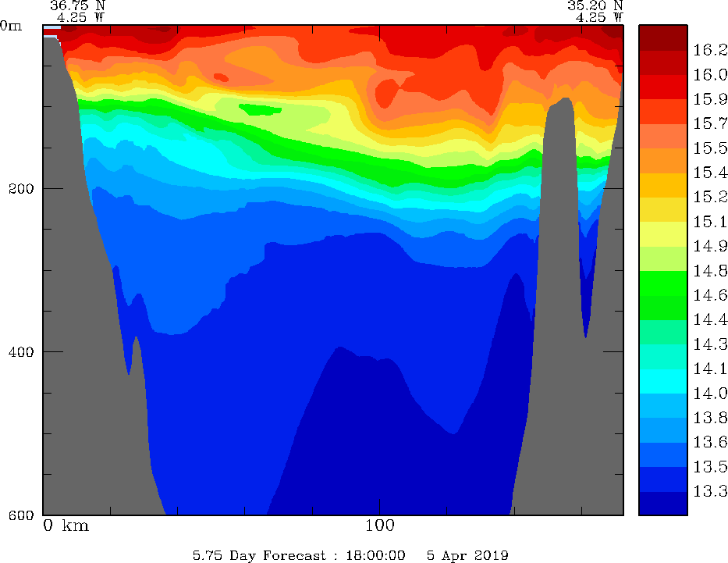Click the 5 Apr 2019 date text
728x563 pixels.
tap(467, 555)
